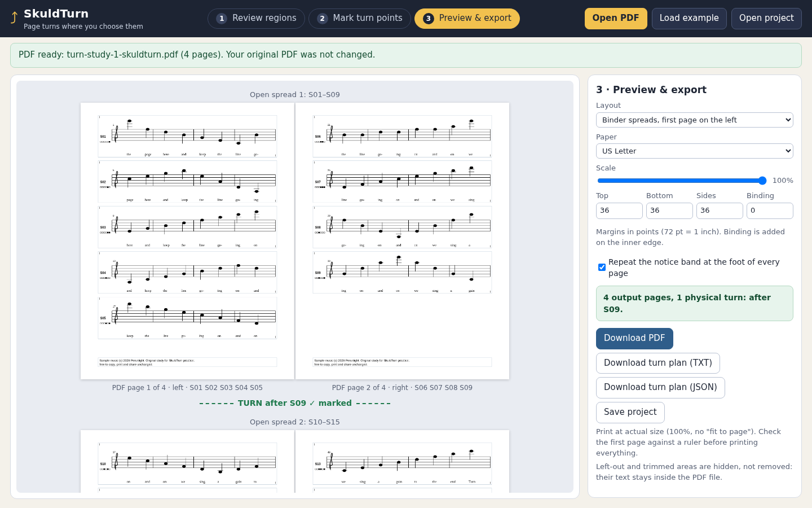812x508 pixels.
Task: Click the '4 output pages, 1 physical turn' summary
Action: [x=695, y=304]
